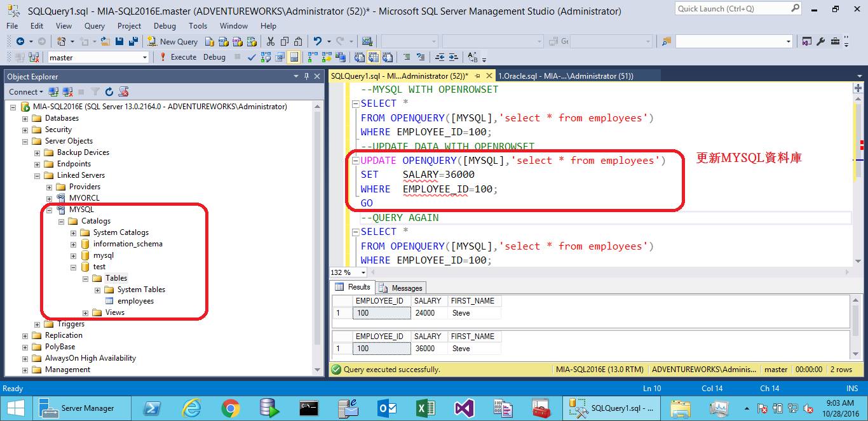Undo last action with undo arrow
The image size is (868, 421).
pos(317,41)
